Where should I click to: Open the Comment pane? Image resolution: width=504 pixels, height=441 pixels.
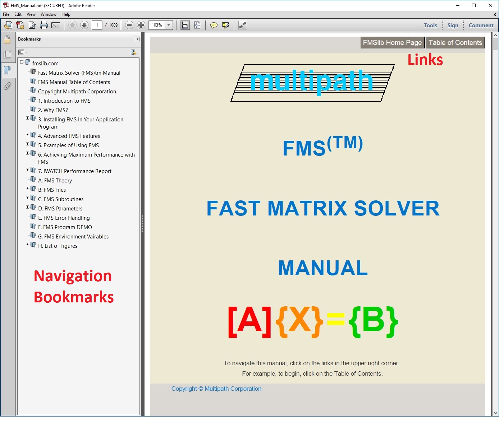coord(481,25)
